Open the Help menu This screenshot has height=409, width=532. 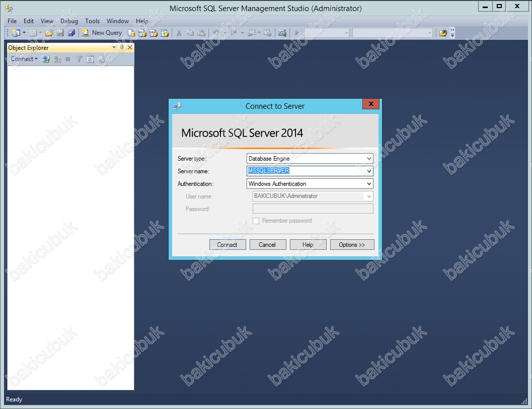point(142,21)
